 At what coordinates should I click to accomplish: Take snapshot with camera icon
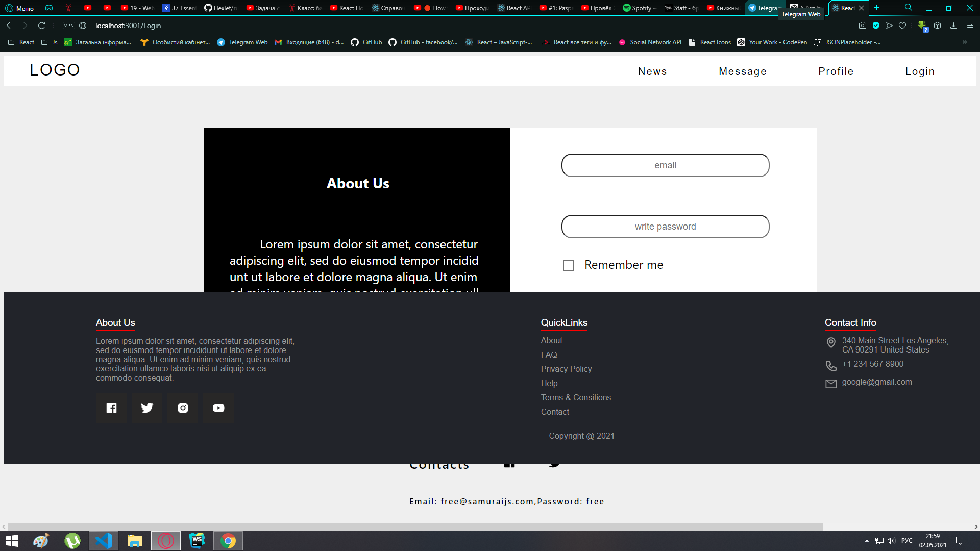click(x=863, y=26)
